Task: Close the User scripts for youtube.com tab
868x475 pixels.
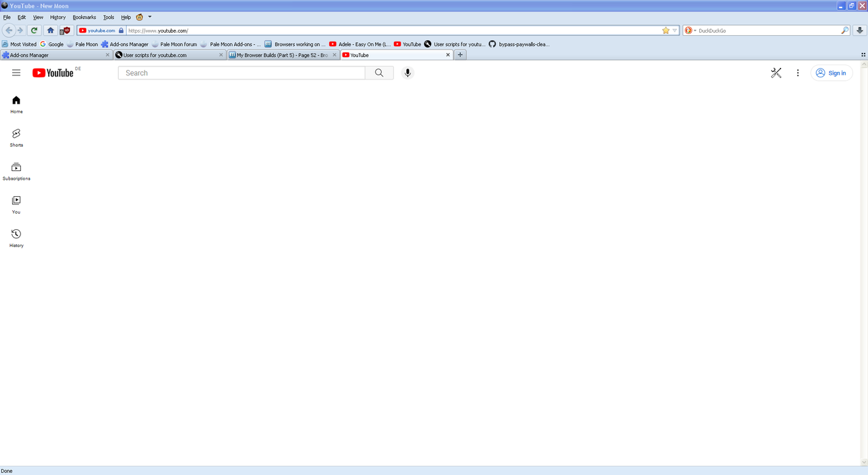Action: point(221,55)
